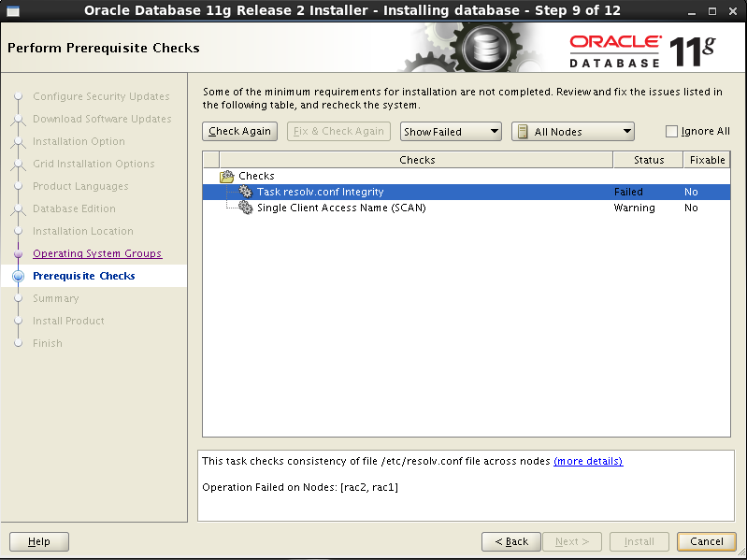
Task: Click the Installation Location step
Action: 83,231
